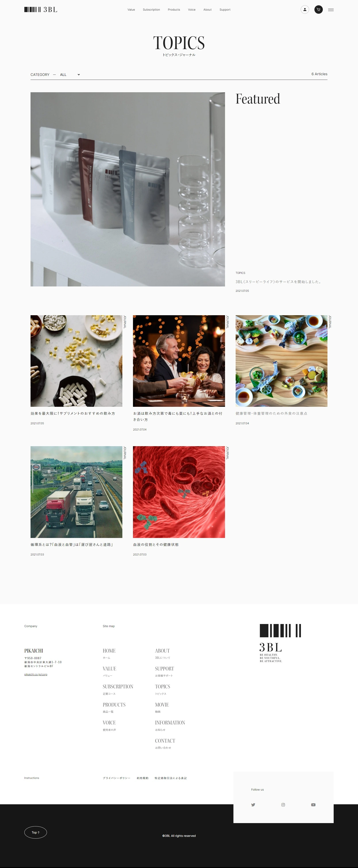Open the highway trucks article thumbnail
The image size is (358, 868).
(x=77, y=492)
